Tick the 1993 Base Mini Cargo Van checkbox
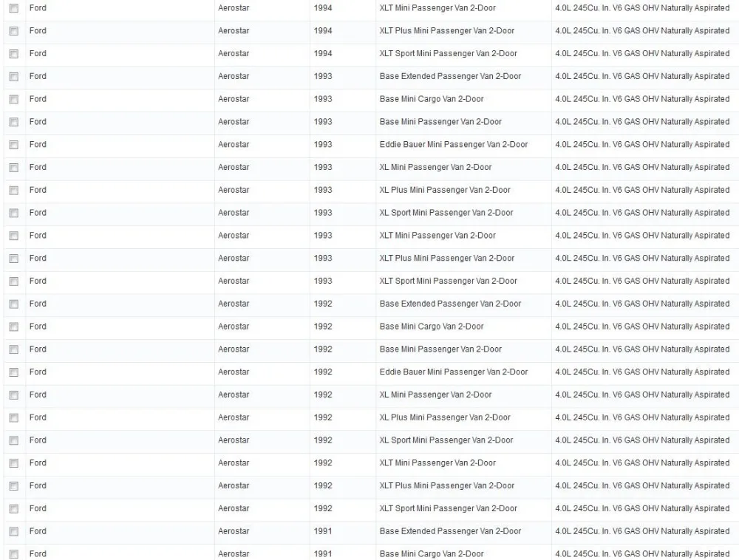739x560 pixels. tap(13, 99)
